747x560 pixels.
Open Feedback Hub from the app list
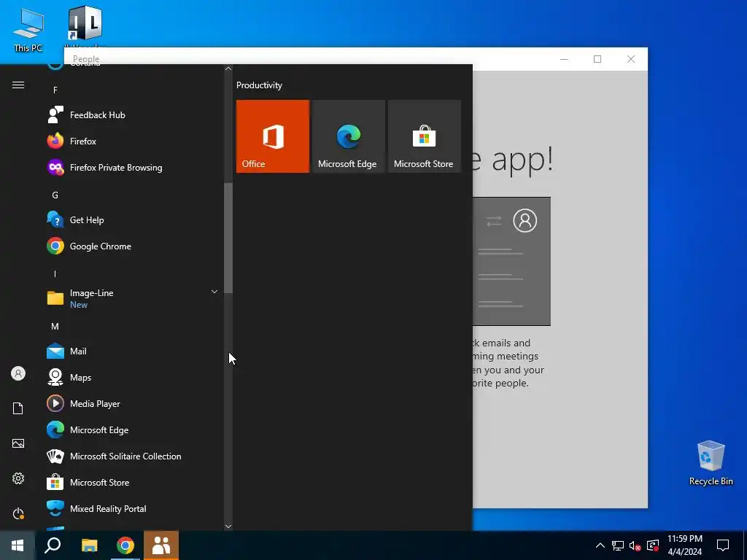click(133, 114)
